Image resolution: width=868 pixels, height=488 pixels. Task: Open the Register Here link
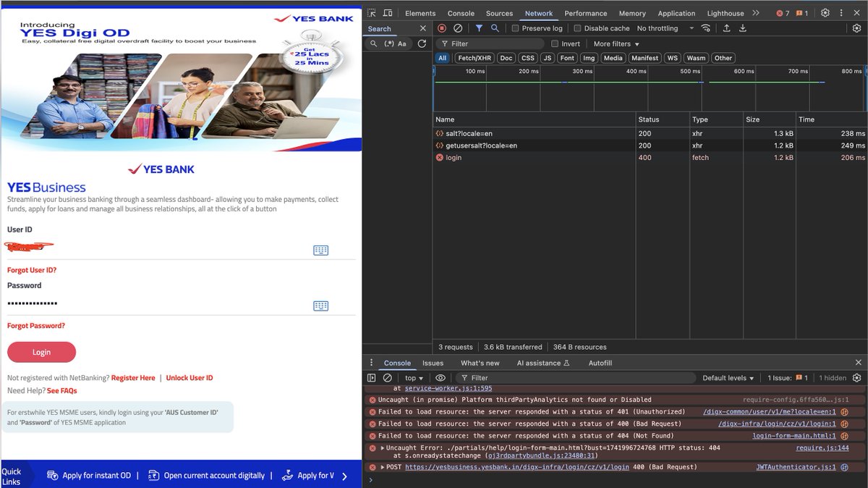point(133,378)
